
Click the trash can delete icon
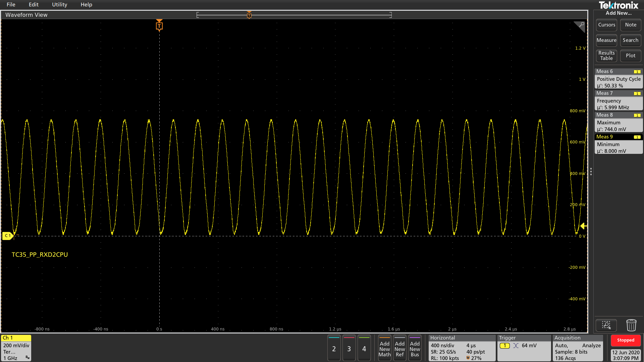[631, 325]
